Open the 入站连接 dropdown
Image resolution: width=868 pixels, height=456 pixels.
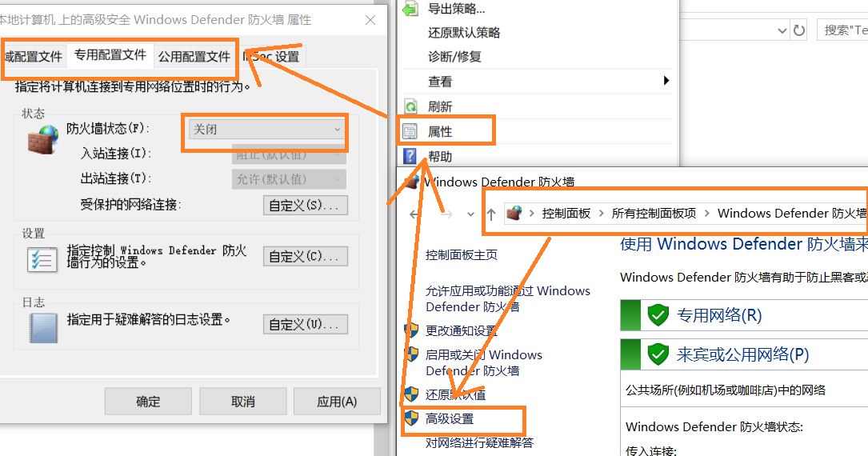click(289, 154)
